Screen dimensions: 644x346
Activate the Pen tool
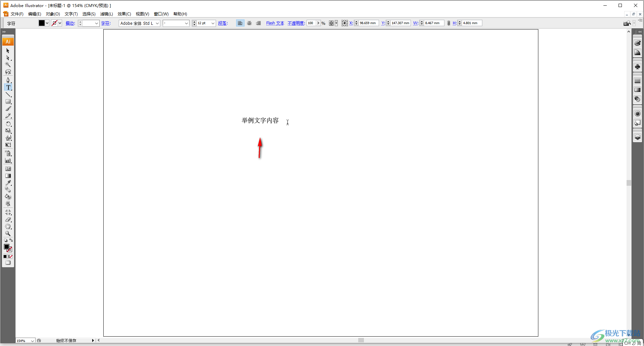point(8,80)
